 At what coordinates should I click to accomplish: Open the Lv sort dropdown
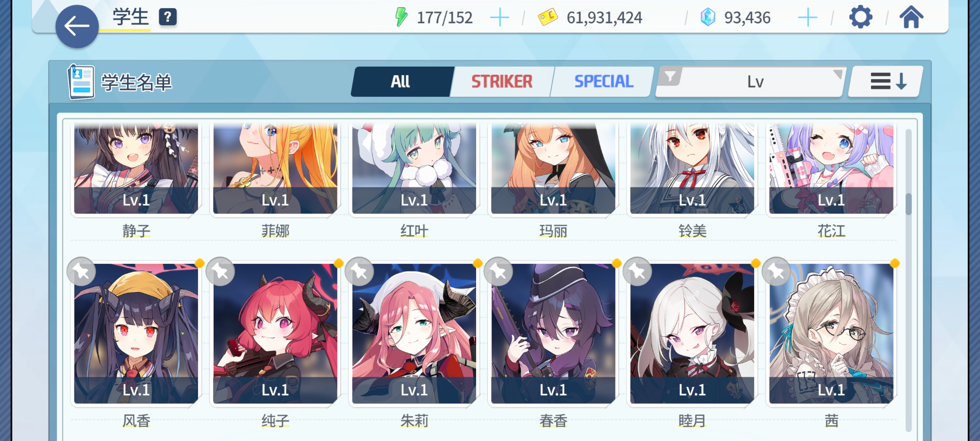(x=751, y=81)
